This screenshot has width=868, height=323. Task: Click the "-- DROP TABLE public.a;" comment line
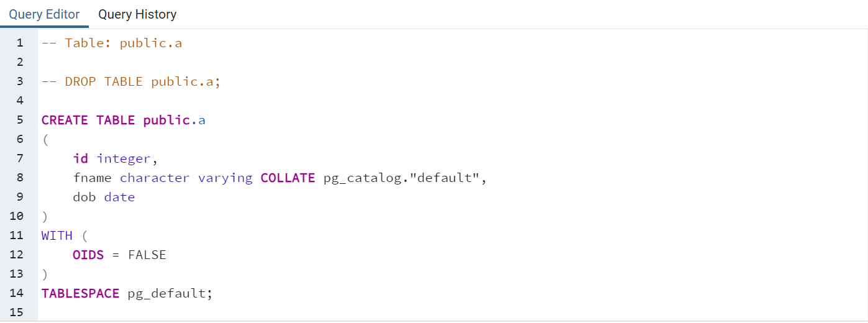pos(131,82)
